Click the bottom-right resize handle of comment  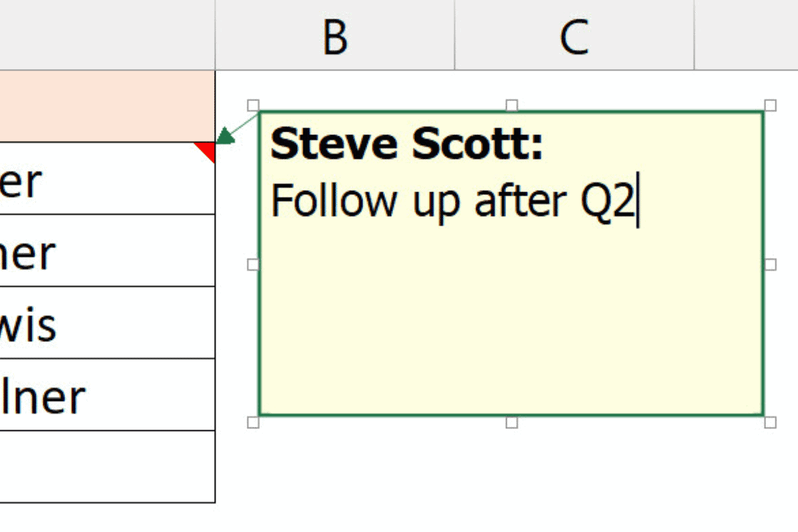770,422
